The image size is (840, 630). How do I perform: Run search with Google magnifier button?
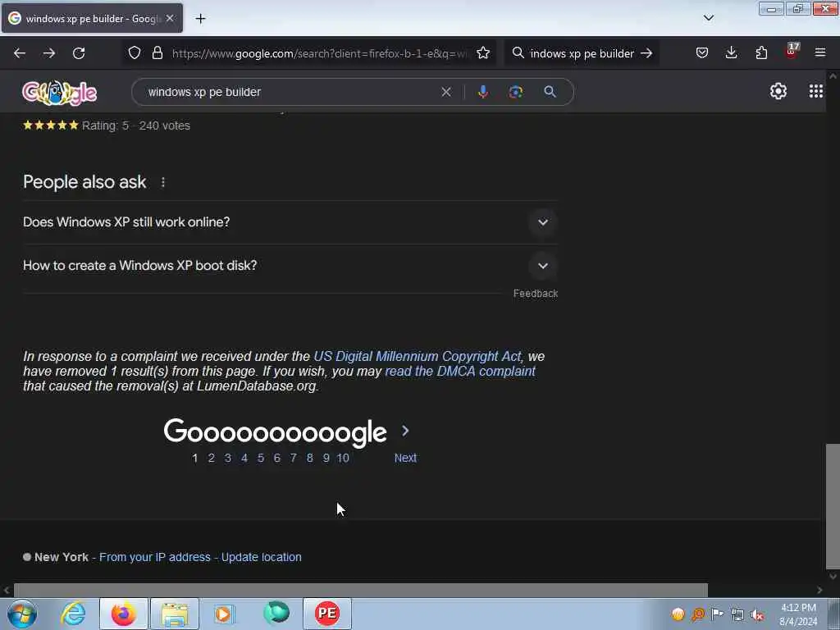point(550,92)
